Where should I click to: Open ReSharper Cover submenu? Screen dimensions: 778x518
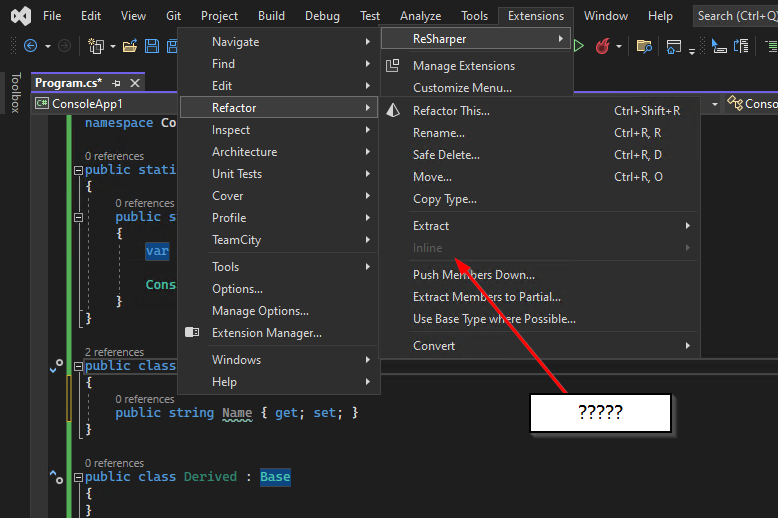(279, 196)
